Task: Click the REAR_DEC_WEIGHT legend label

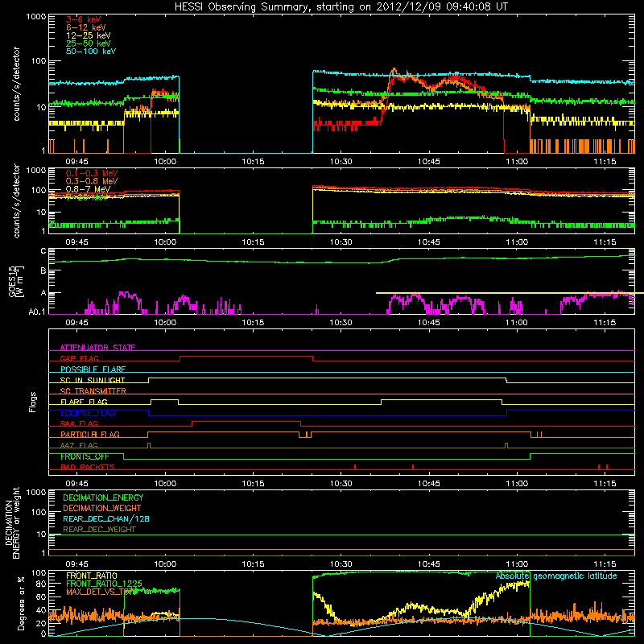Action: tap(99, 530)
